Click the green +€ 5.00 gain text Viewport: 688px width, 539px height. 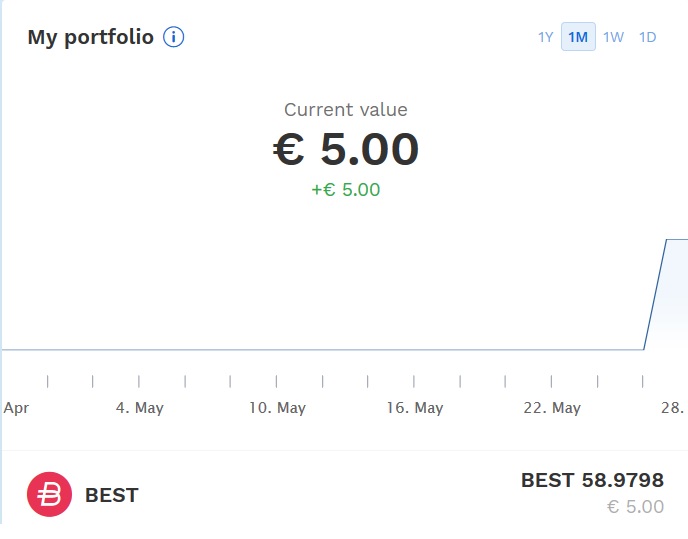click(x=345, y=189)
